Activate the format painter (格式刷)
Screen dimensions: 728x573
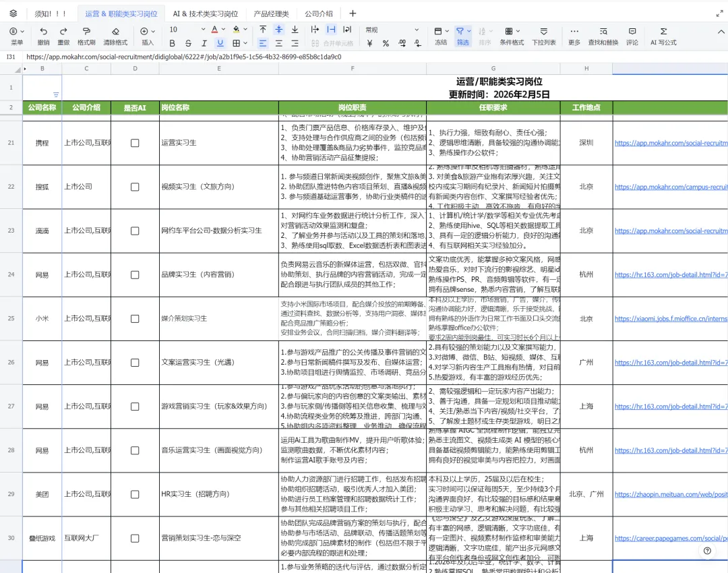point(86,36)
